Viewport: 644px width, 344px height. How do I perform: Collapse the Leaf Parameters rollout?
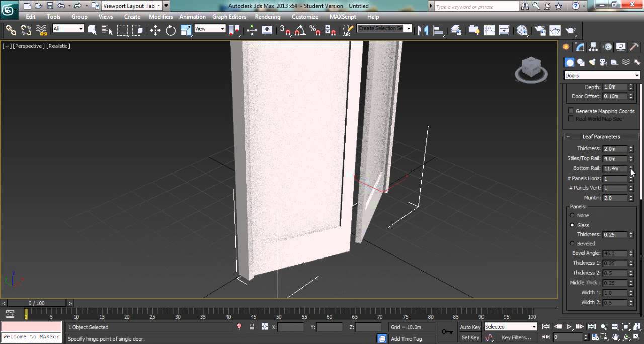[601, 137]
